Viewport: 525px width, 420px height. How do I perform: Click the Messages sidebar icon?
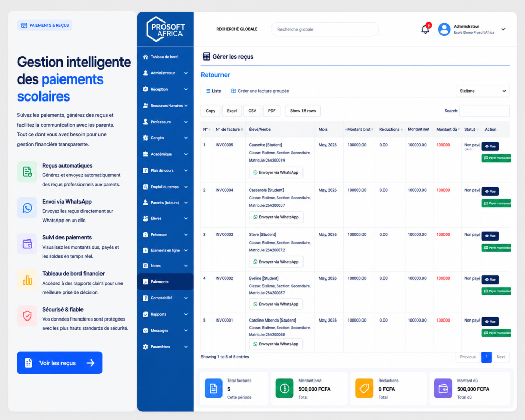tap(145, 330)
